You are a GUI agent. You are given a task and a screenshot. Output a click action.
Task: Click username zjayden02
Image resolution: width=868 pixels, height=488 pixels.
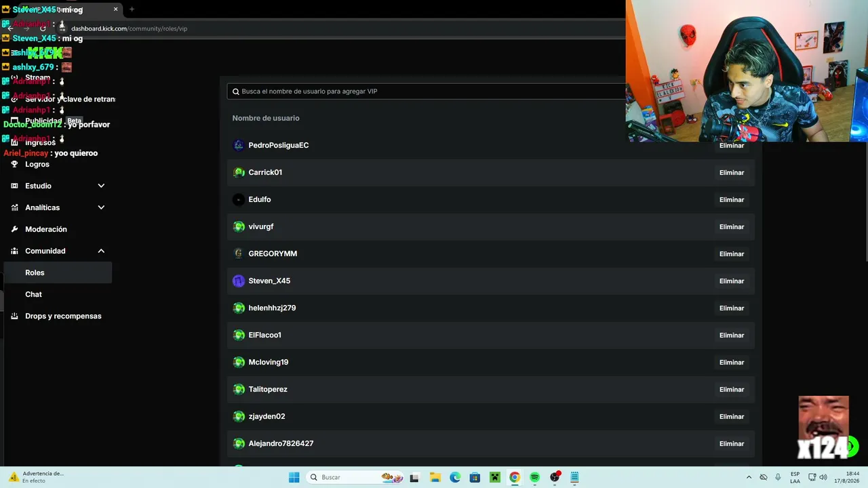[267, 416]
